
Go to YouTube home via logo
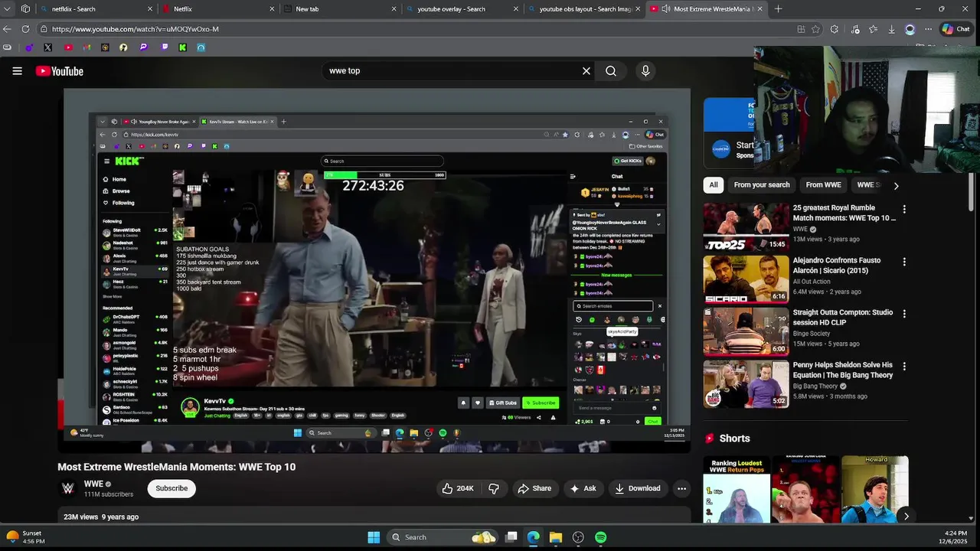point(59,71)
